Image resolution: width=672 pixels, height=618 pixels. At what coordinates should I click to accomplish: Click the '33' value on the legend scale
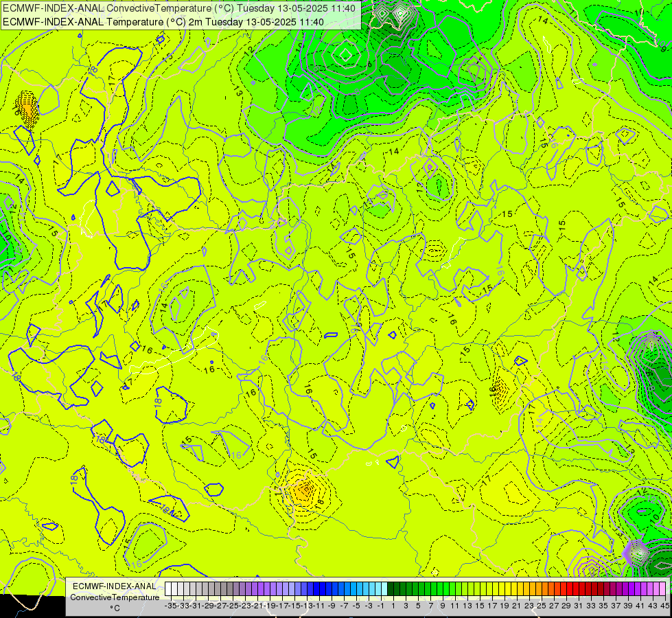pyautogui.click(x=591, y=606)
